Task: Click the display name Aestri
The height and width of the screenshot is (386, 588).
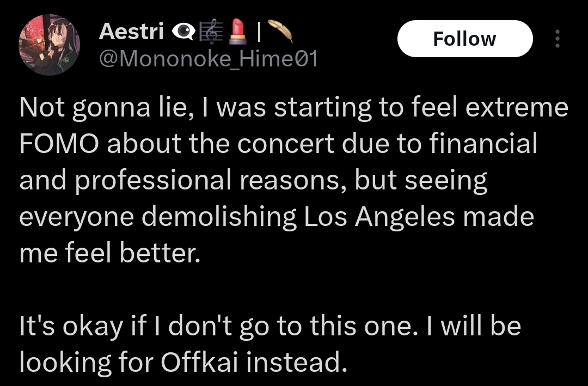Action: pos(132,33)
